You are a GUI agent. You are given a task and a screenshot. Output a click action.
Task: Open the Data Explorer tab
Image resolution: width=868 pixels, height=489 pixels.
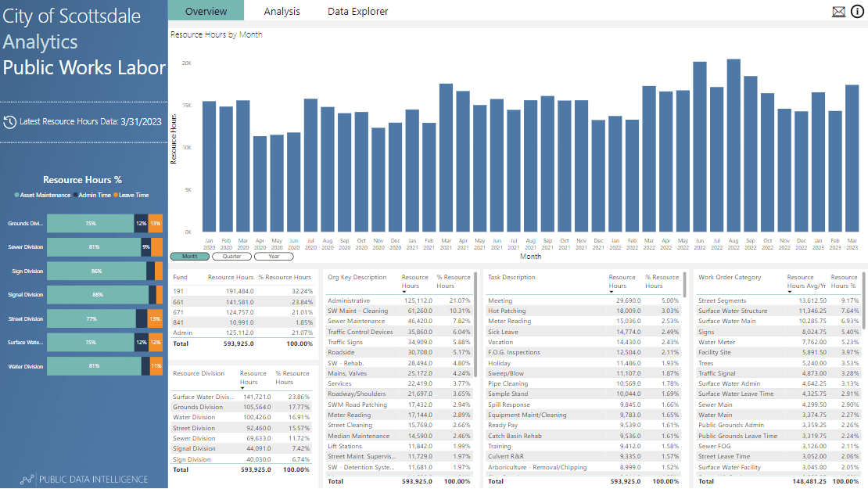(x=357, y=11)
